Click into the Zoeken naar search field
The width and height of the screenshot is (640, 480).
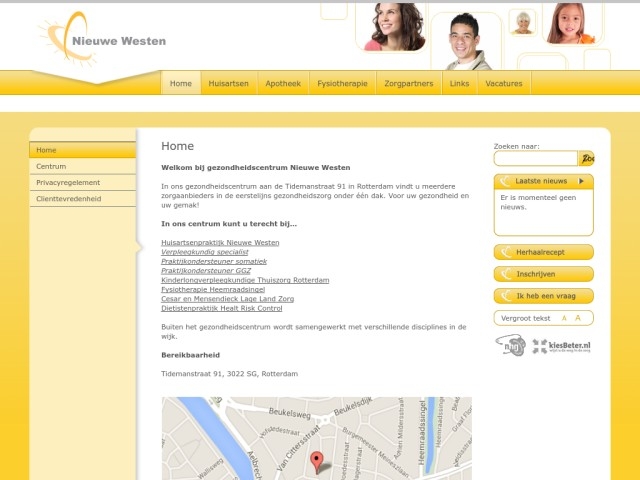pyautogui.click(x=535, y=158)
